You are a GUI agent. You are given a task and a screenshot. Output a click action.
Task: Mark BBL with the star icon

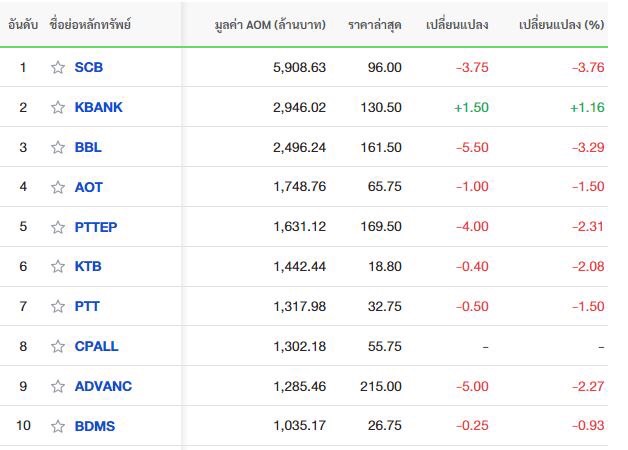(x=58, y=147)
